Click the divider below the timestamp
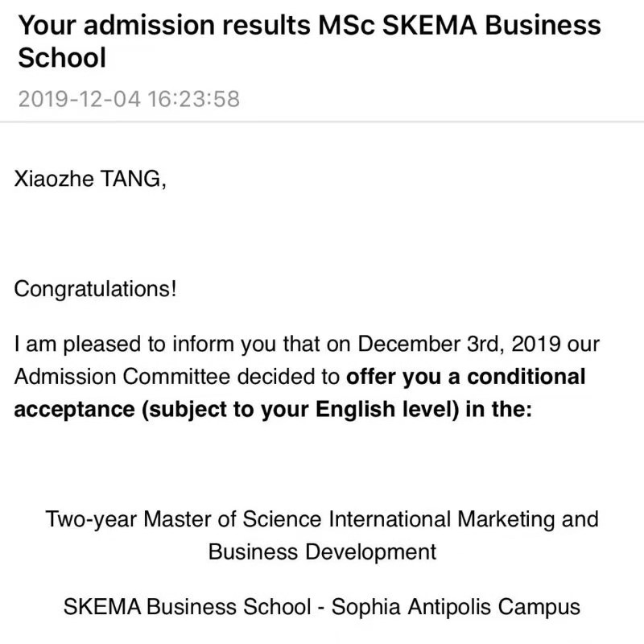The height and width of the screenshot is (644, 644). point(322,122)
